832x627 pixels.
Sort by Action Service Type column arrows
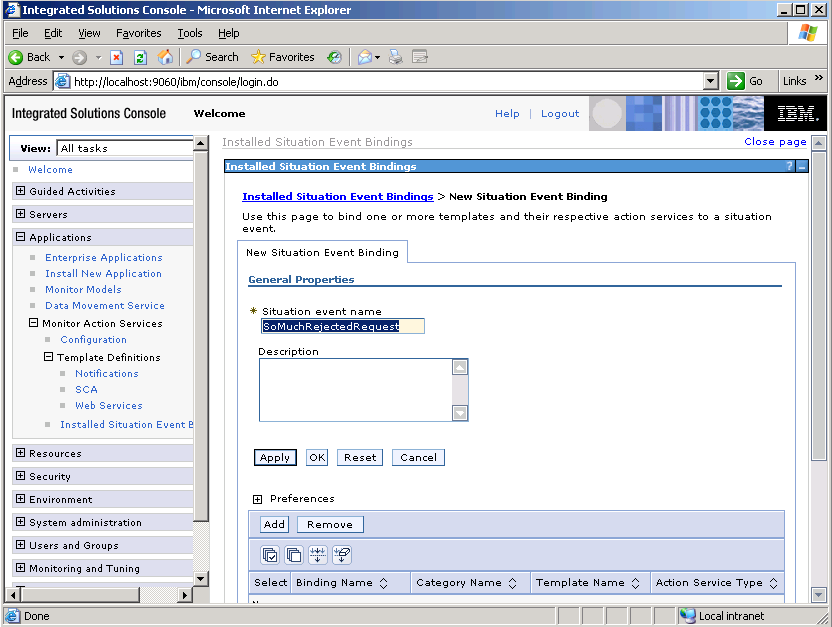[774, 584]
